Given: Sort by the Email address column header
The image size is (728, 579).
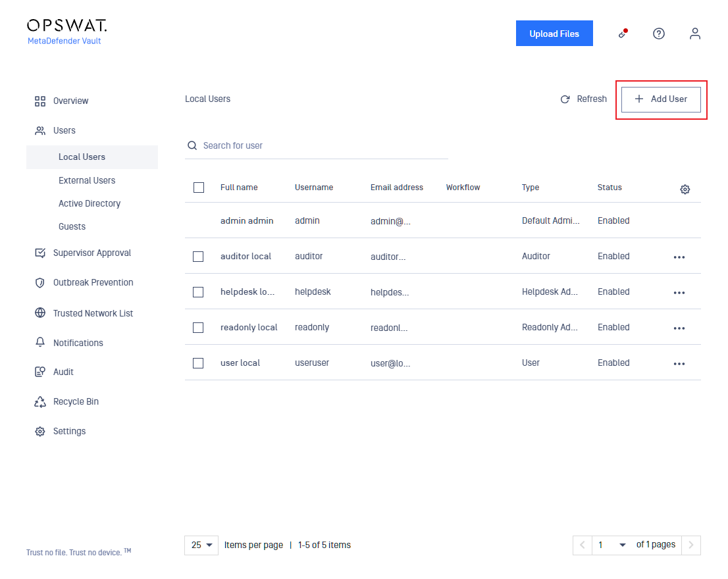Looking at the screenshot, I should 396,188.
